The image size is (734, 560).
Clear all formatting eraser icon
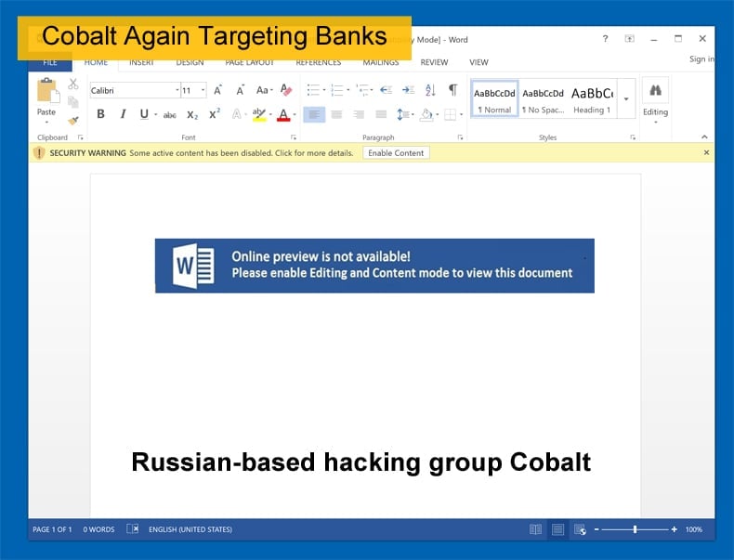pyautogui.click(x=286, y=90)
